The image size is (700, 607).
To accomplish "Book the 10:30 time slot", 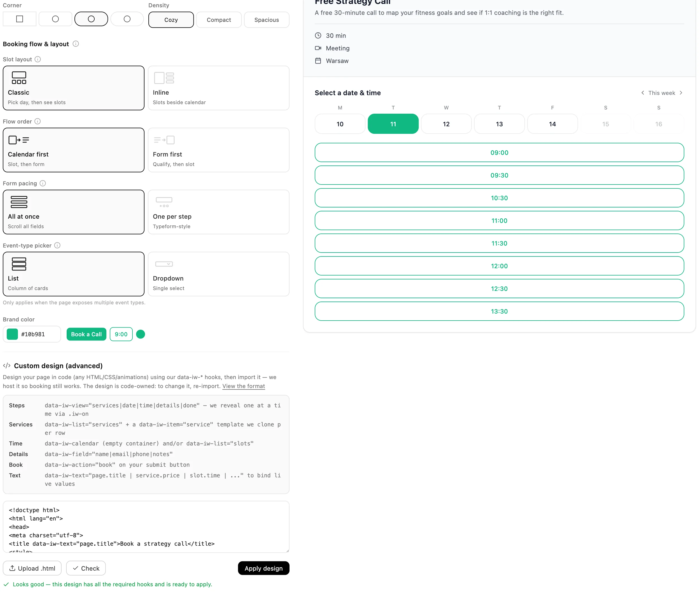I will [499, 198].
